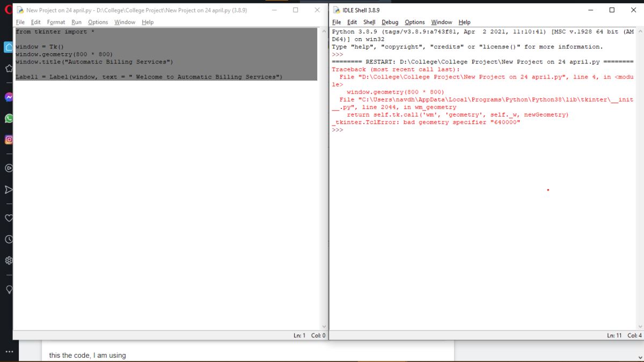Click 'Ln: 1' in editor status bar
Image resolution: width=644 pixels, height=362 pixels.
[x=299, y=336]
